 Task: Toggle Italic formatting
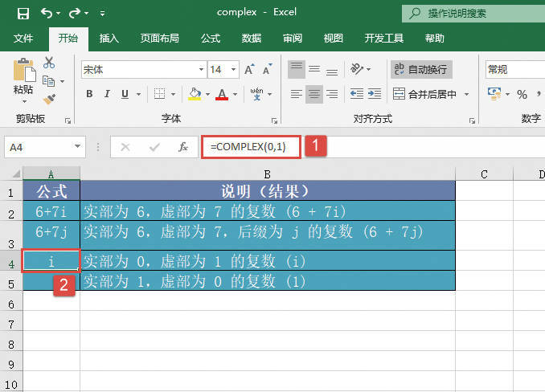(x=107, y=94)
